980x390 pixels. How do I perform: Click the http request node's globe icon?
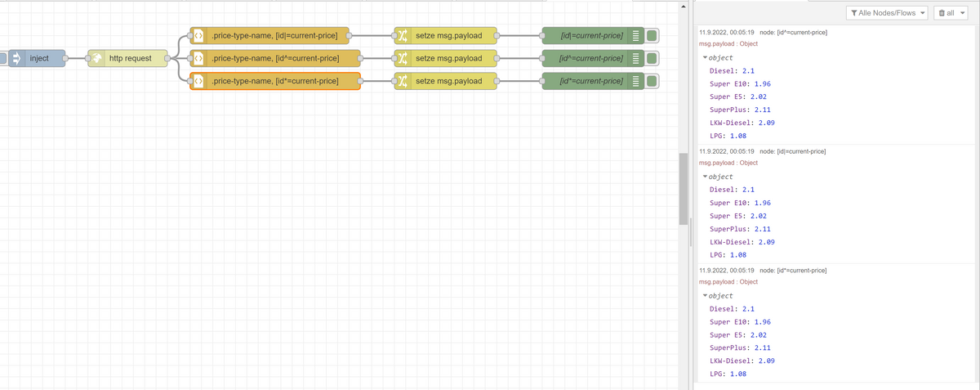[96, 58]
